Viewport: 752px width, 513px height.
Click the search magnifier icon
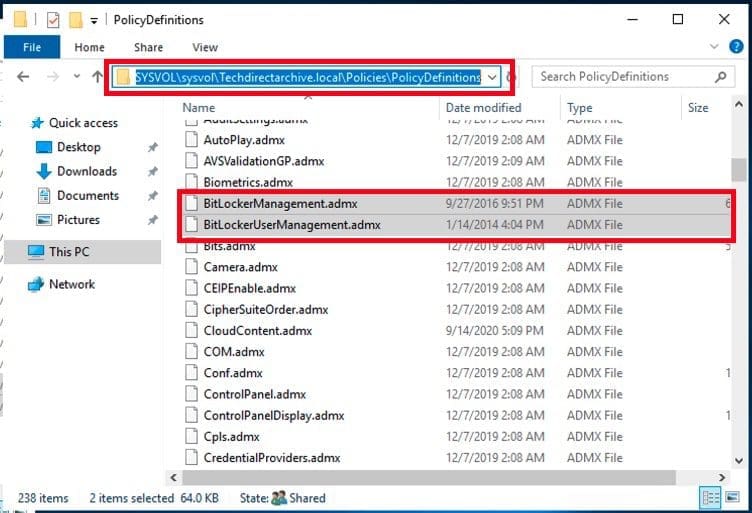[x=720, y=77]
